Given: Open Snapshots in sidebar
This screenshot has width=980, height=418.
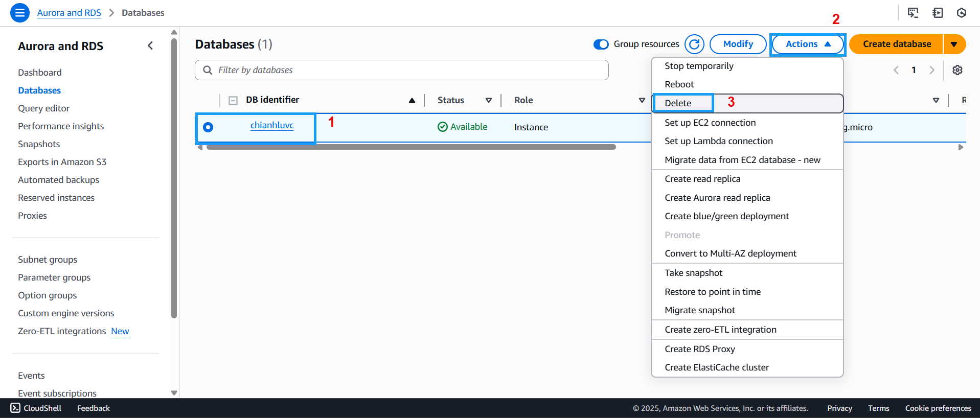Looking at the screenshot, I should click(39, 144).
